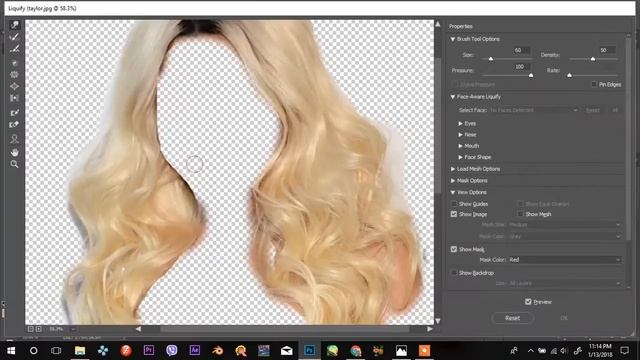Open After Effects from the taskbar
The width and height of the screenshot is (640, 360).
tap(195, 350)
